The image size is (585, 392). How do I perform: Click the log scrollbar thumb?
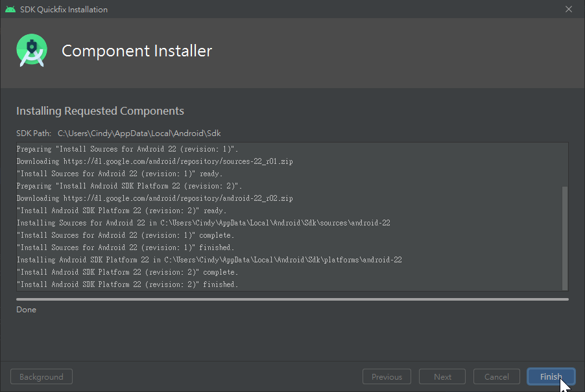[x=565, y=238]
